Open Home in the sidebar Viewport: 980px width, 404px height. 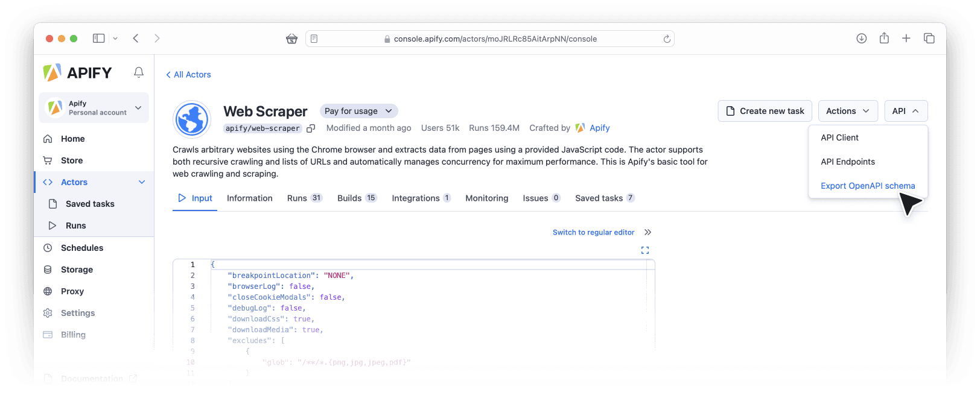(94, 139)
